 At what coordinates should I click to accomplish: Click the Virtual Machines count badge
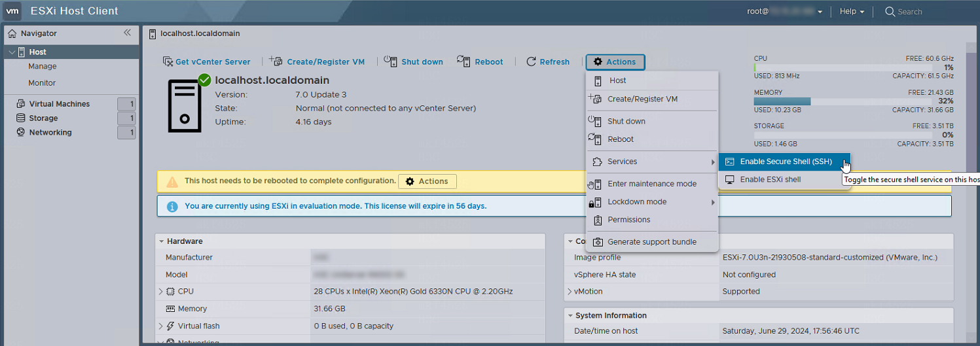pos(126,104)
